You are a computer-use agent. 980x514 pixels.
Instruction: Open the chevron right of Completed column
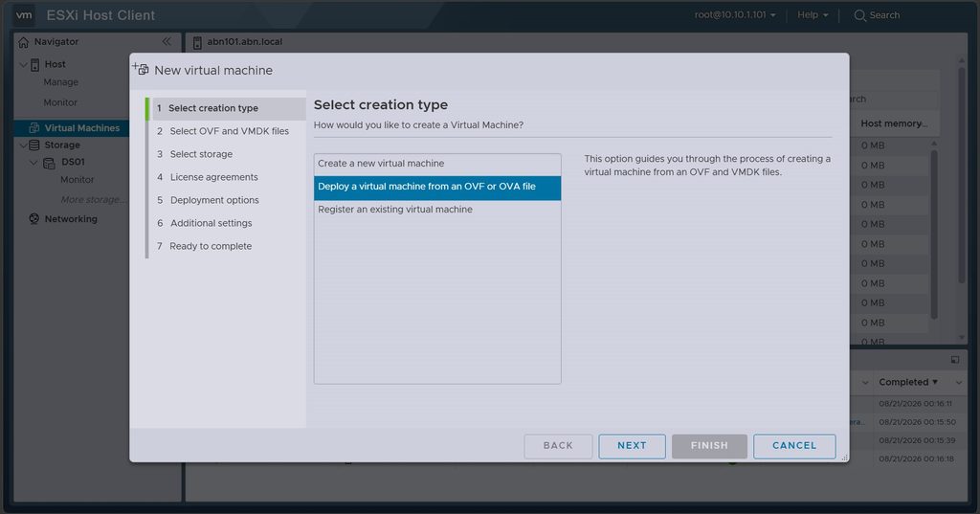click(x=959, y=382)
